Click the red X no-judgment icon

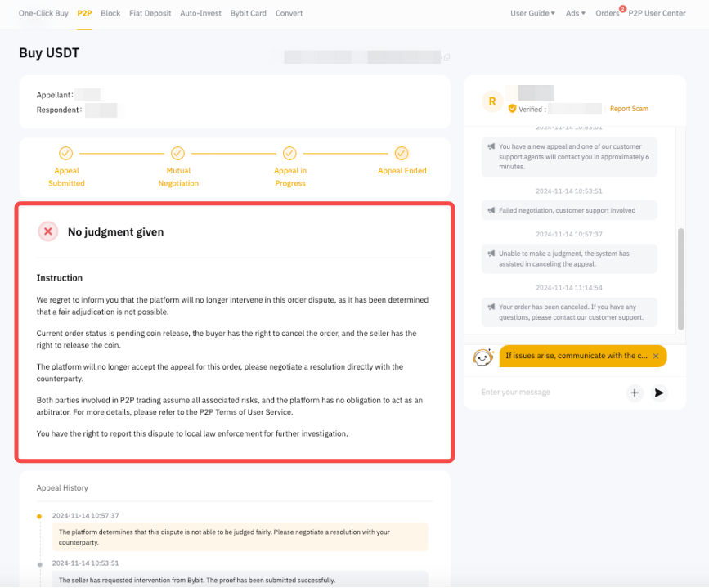48,231
